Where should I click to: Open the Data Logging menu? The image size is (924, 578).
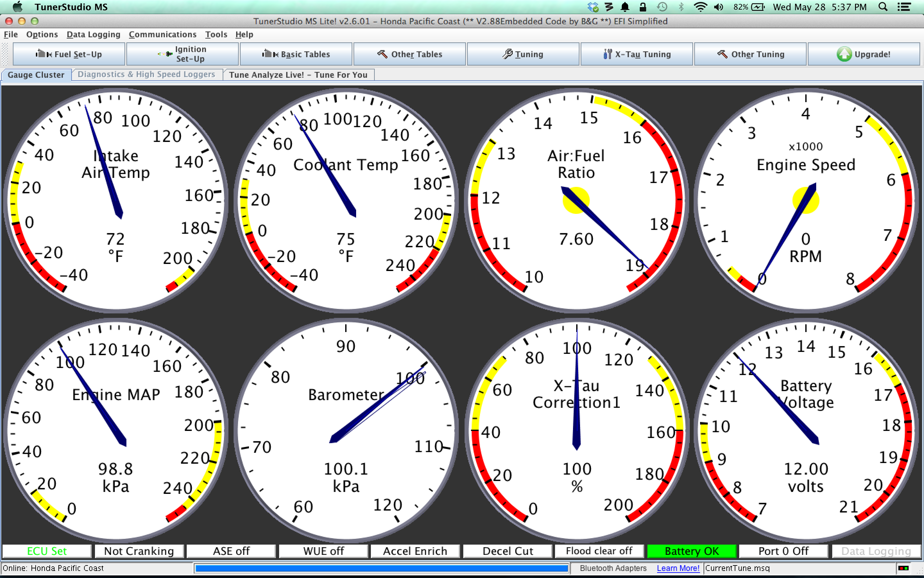coord(94,34)
